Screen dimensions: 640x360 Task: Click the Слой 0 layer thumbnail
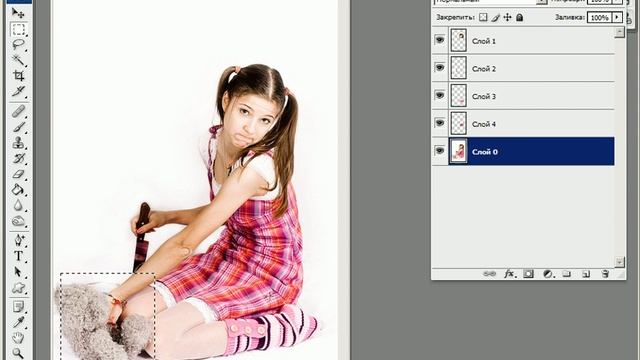coord(458,151)
